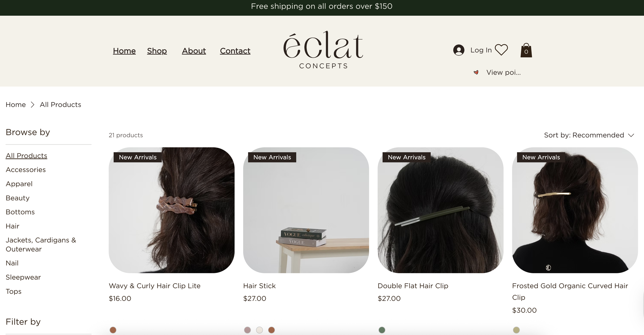Screen dimensions: 644x335
Task: Go to the About page
Action: (x=194, y=51)
